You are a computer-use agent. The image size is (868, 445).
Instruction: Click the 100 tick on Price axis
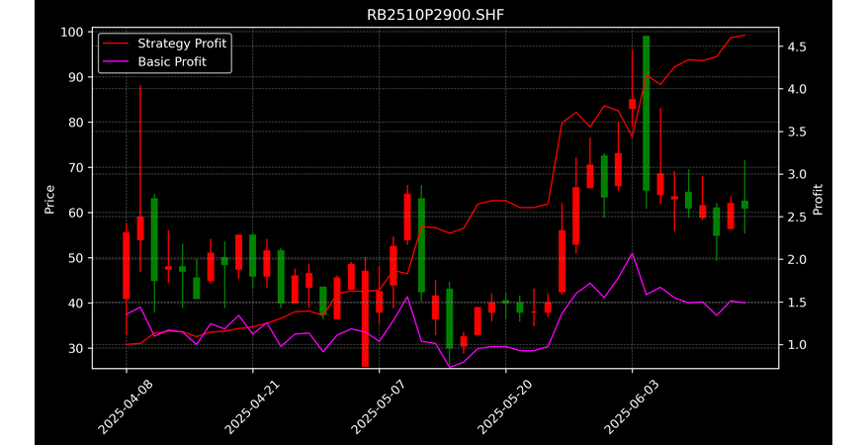(72, 32)
